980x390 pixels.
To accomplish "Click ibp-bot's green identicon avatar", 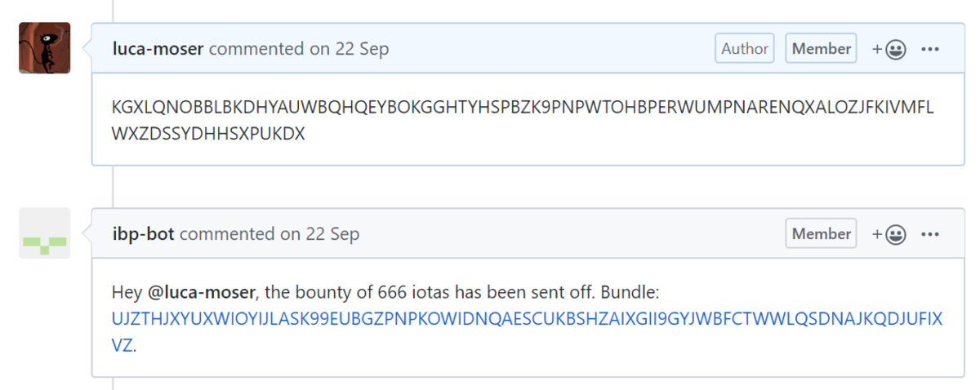I will click(44, 233).
